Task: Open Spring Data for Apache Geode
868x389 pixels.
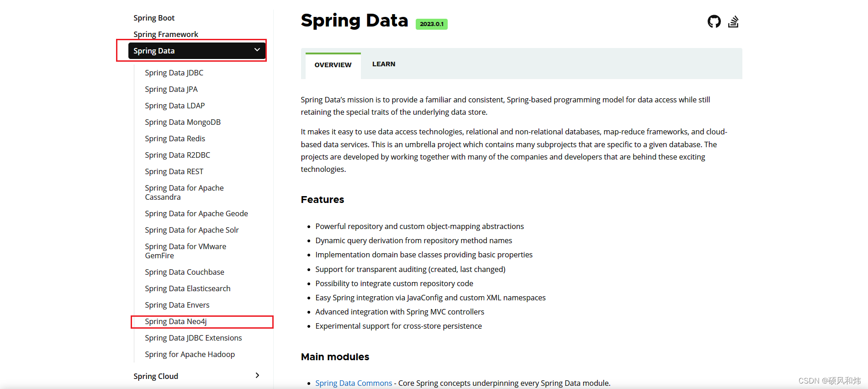Action: click(196, 213)
